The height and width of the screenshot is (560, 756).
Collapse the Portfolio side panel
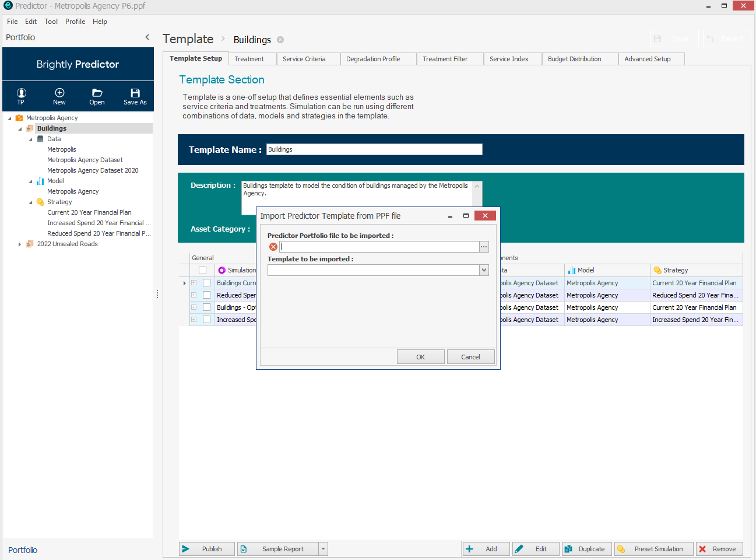point(147,37)
